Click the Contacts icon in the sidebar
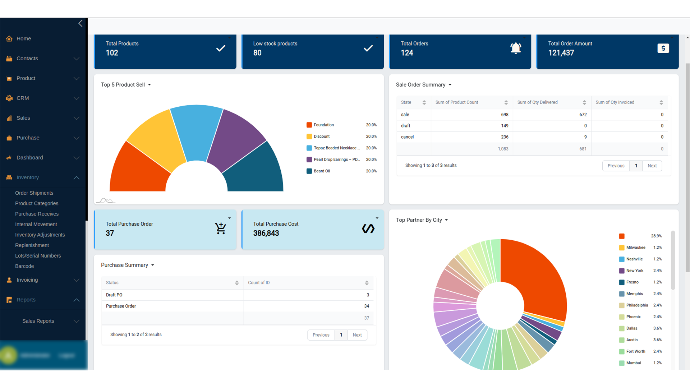 click(9, 59)
